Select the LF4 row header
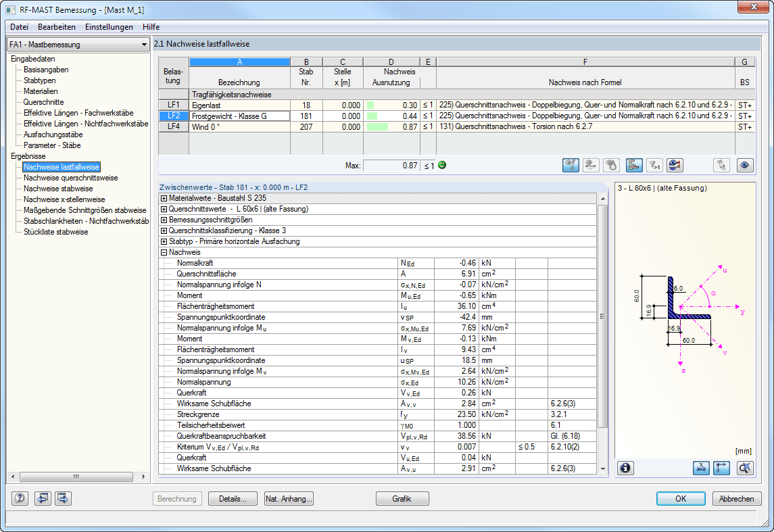Screen dimensions: 774x532 [x=174, y=127]
